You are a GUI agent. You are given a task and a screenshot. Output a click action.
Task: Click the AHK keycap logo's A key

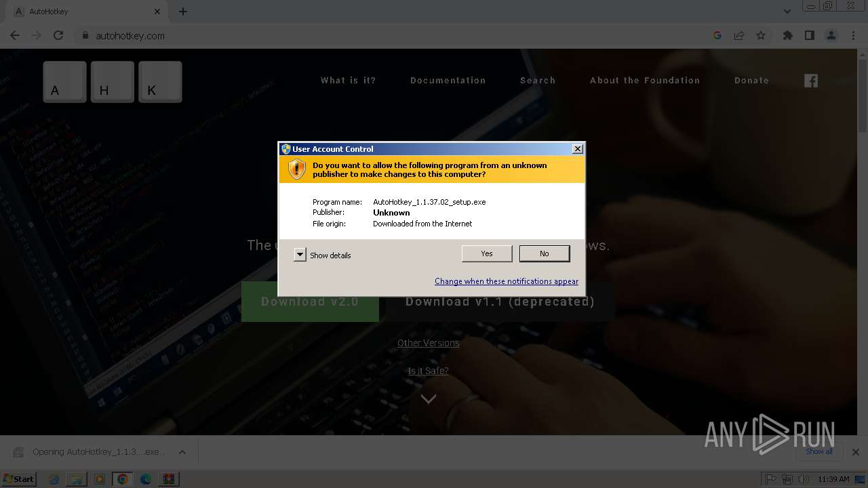(65, 82)
